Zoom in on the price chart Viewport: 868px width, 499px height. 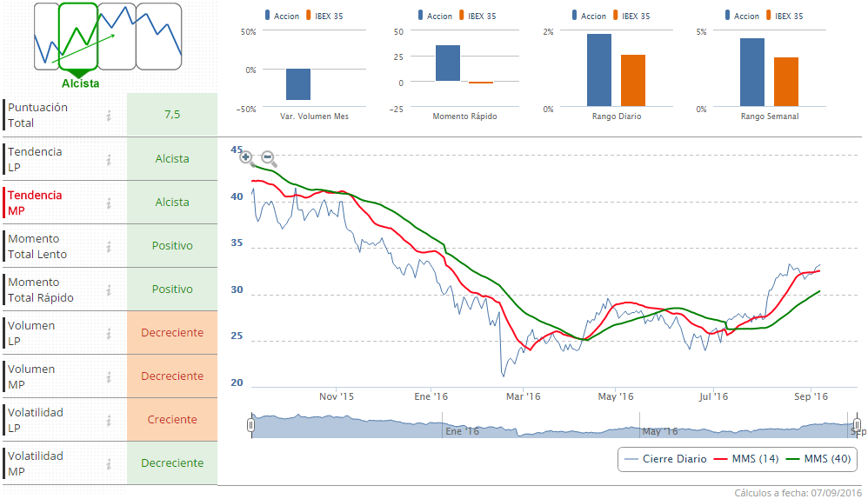pyautogui.click(x=247, y=159)
